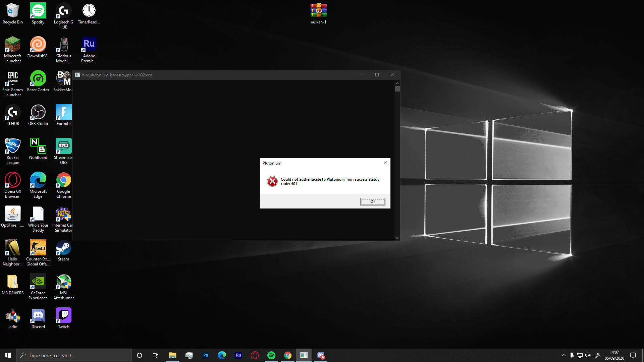Minimize the plutonium-bootstrapper console window
The height and width of the screenshot is (362, 644).
[362, 75]
